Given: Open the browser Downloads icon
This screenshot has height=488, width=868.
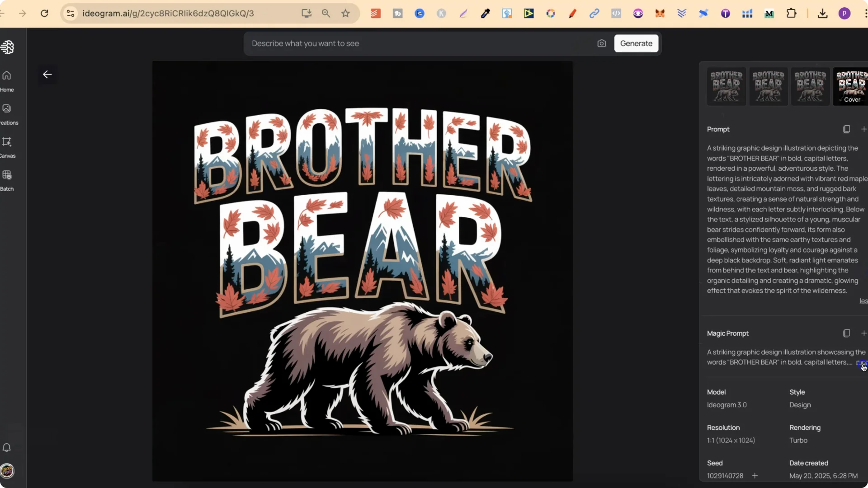Looking at the screenshot, I should pos(822,14).
